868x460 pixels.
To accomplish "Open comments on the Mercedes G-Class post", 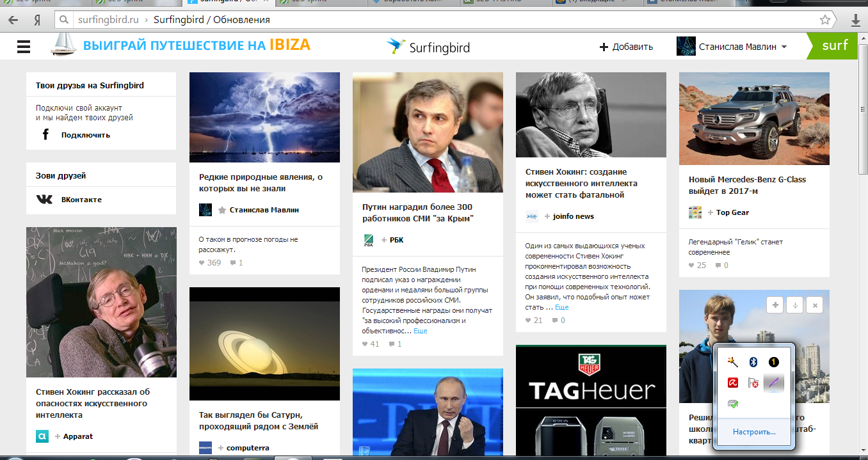I will click(x=719, y=266).
